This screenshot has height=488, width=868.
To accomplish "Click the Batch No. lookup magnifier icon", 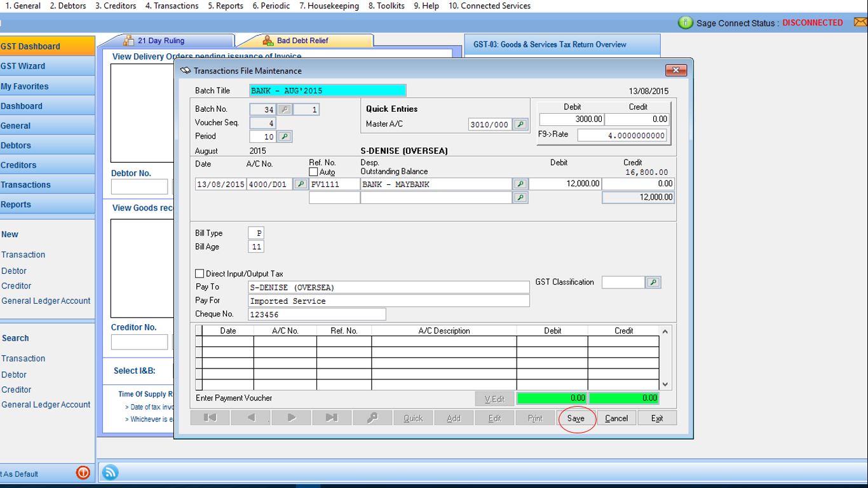I will pyautogui.click(x=285, y=109).
